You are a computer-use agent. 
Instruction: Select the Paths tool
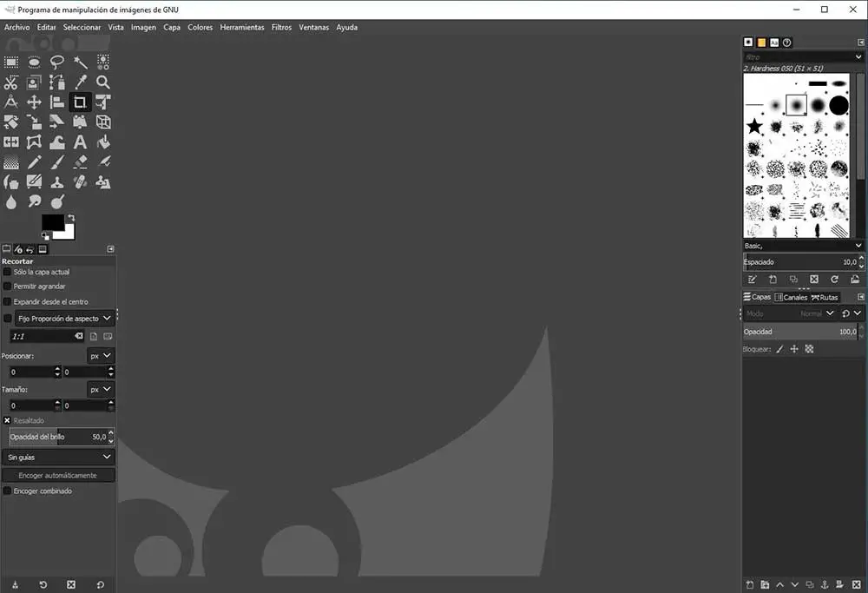tap(57, 82)
